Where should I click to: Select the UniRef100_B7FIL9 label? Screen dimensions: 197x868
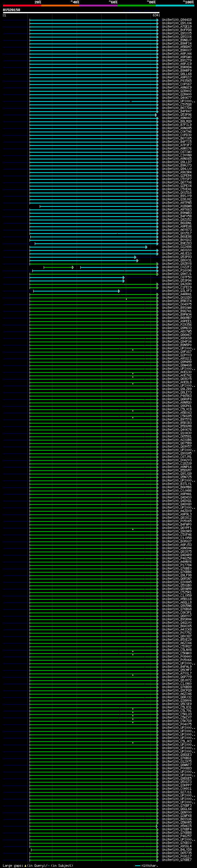(177, 125)
